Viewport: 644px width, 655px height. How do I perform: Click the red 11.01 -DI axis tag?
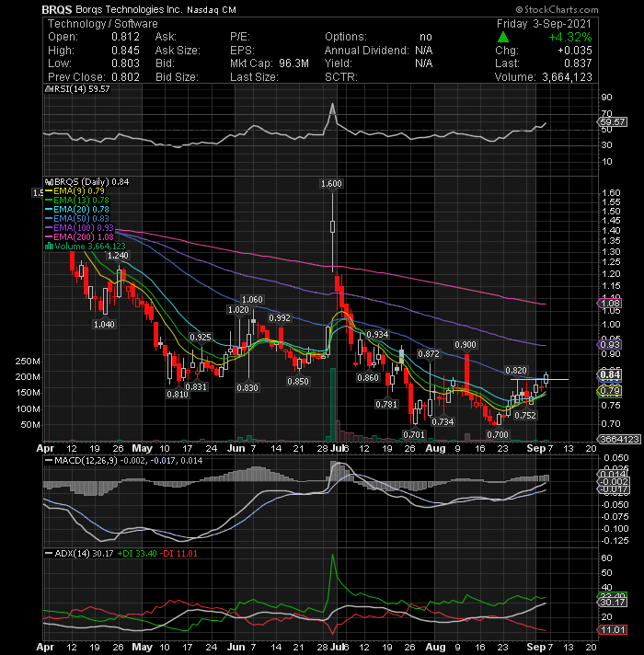pyautogui.click(x=613, y=629)
